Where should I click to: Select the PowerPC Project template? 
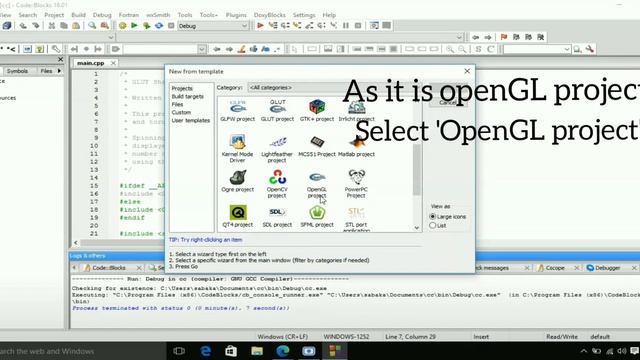(356, 184)
